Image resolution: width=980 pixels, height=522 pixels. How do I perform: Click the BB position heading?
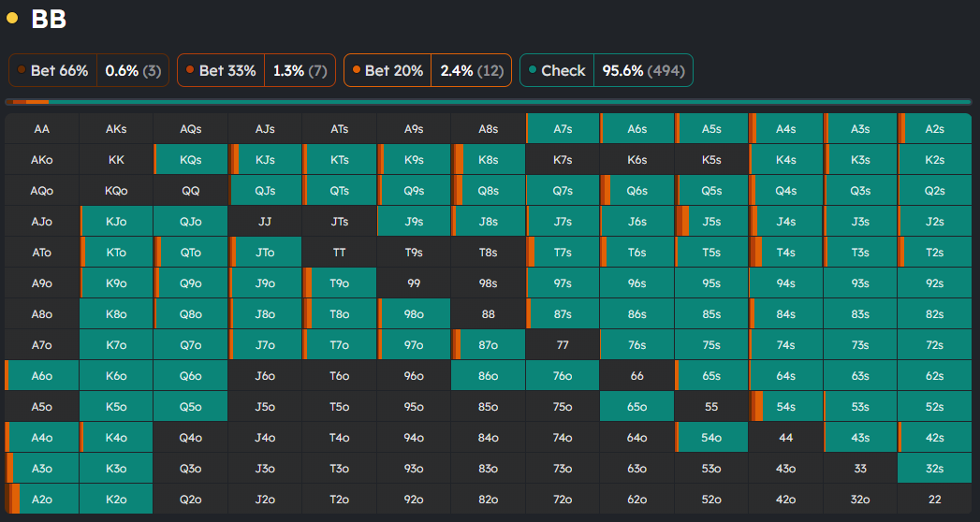click(49, 19)
